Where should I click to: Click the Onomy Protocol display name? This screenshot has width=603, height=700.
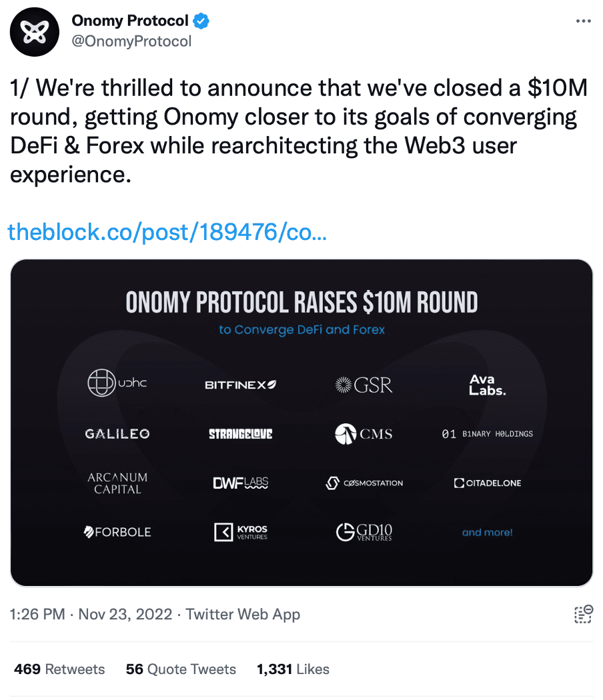point(130,21)
